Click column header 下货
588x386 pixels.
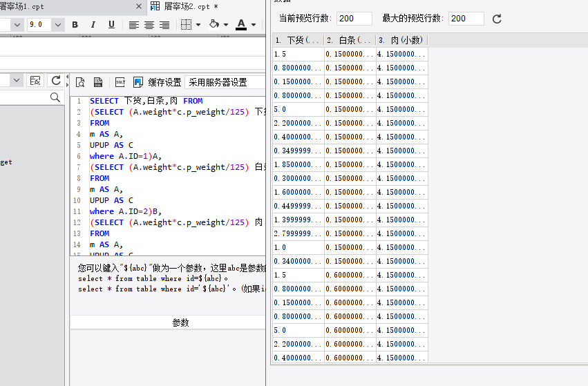click(x=298, y=40)
